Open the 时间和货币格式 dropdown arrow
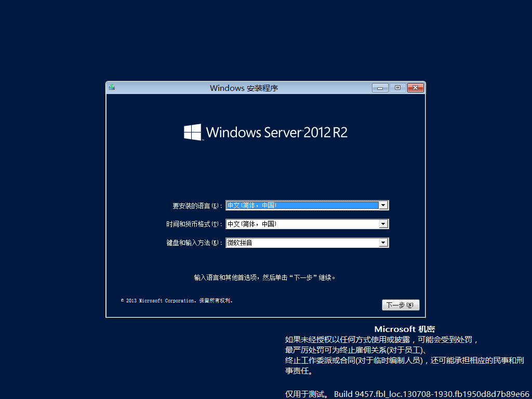Image resolution: width=532 pixels, height=399 pixels. tap(383, 224)
